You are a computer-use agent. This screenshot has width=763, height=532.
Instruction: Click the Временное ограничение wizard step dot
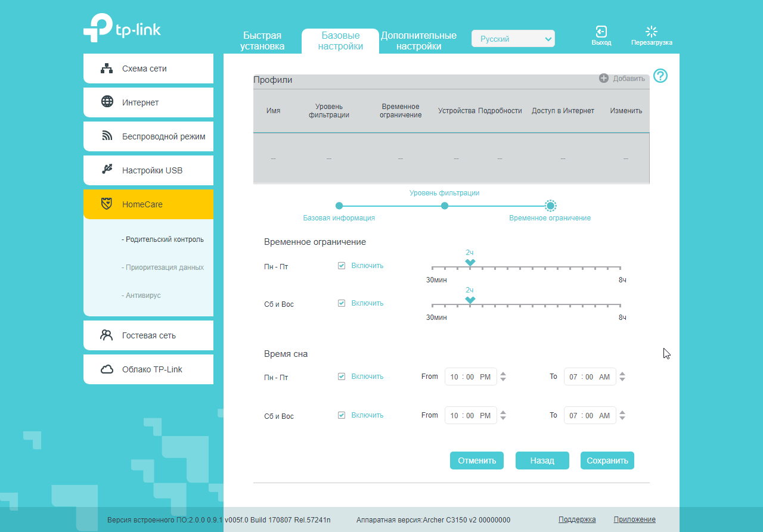click(x=550, y=206)
